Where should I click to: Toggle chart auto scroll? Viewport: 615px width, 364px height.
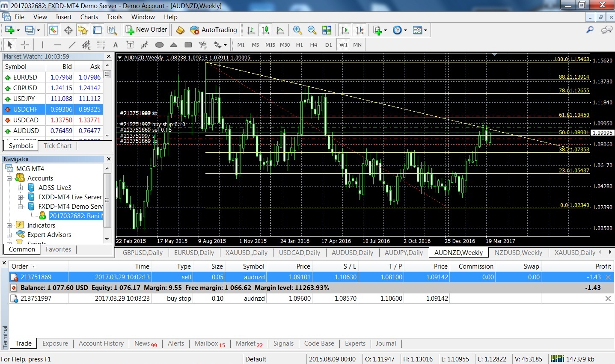pyautogui.click(x=345, y=30)
